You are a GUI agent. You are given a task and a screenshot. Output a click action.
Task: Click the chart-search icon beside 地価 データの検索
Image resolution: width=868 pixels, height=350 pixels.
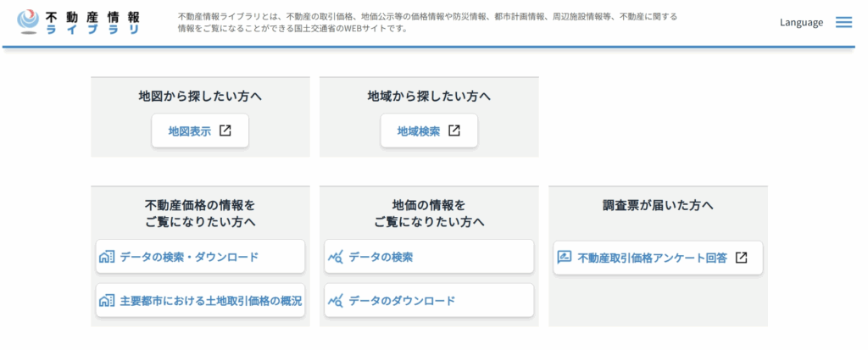pos(335,257)
